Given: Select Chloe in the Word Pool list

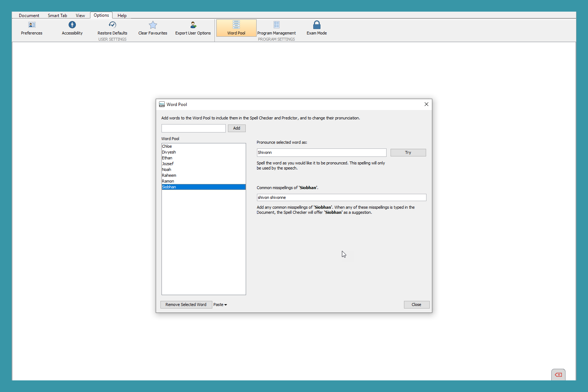Looking at the screenshot, I should pyautogui.click(x=204, y=146).
